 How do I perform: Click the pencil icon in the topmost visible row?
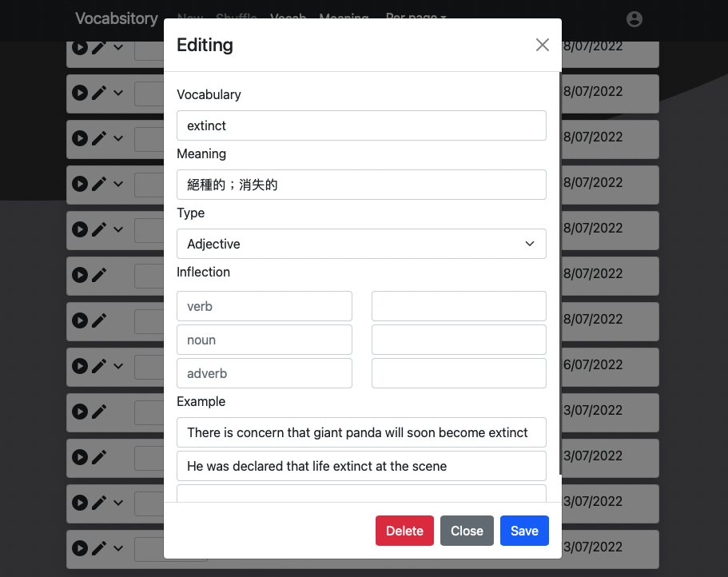[x=99, y=47]
